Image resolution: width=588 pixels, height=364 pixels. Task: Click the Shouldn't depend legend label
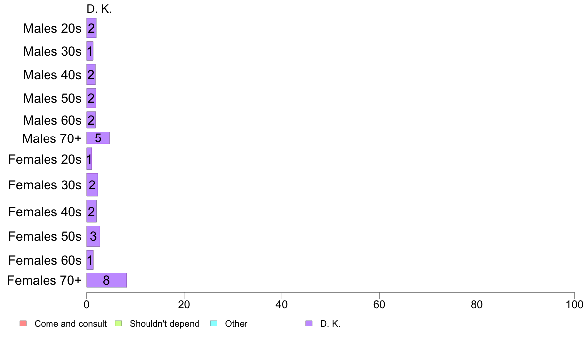165,324
